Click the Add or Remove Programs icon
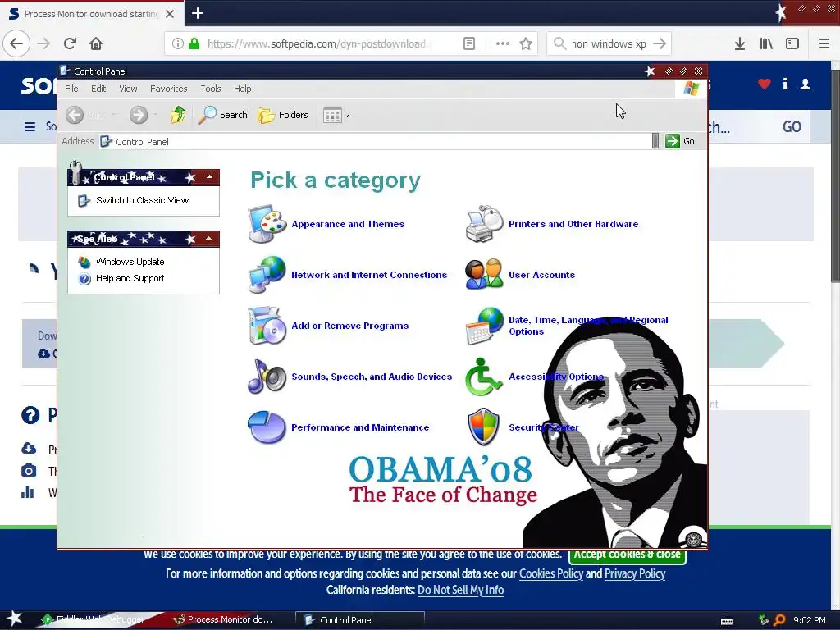The width and height of the screenshot is (840, 630). [267, 325]
